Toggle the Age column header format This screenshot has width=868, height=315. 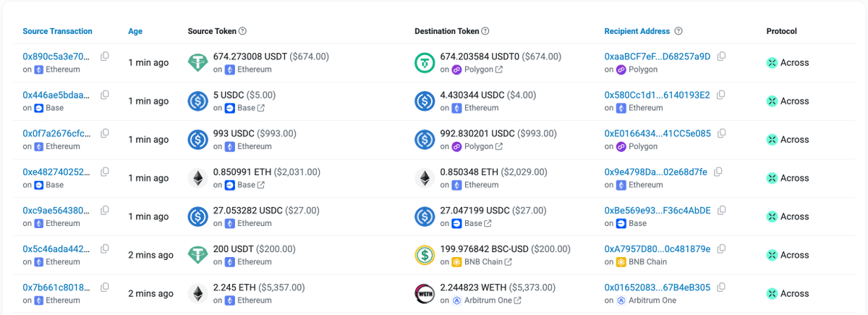coord(135,31)
